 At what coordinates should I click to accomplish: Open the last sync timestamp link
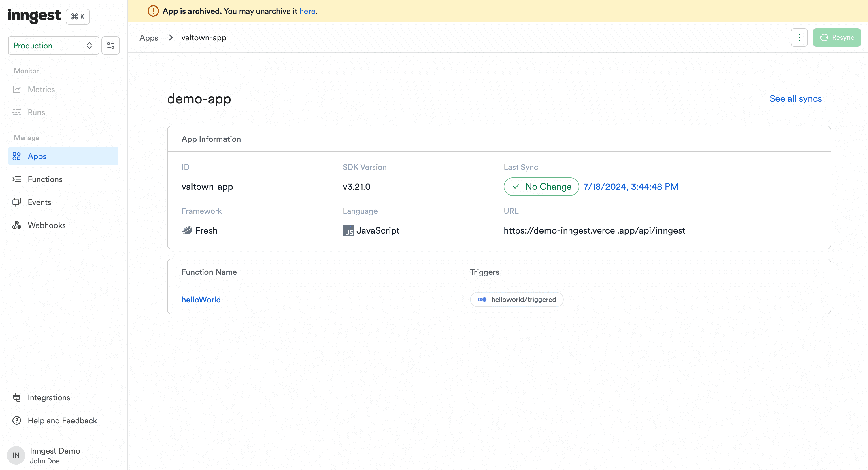631,187
